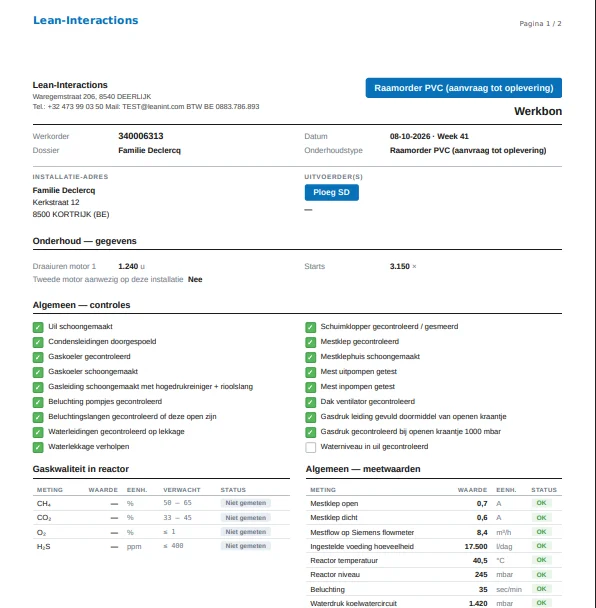596x608 pixels.
Task: Select work order number 340006313
Action: point(141,136)
